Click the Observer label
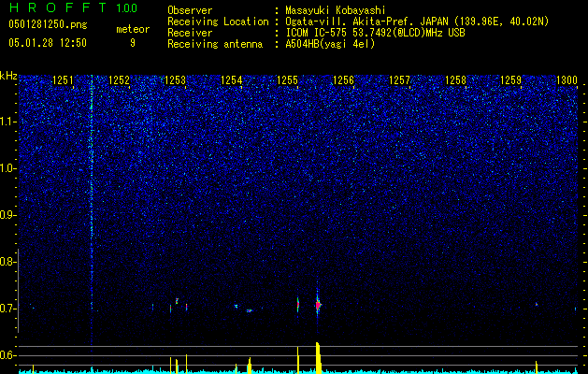 coord(190,10)
